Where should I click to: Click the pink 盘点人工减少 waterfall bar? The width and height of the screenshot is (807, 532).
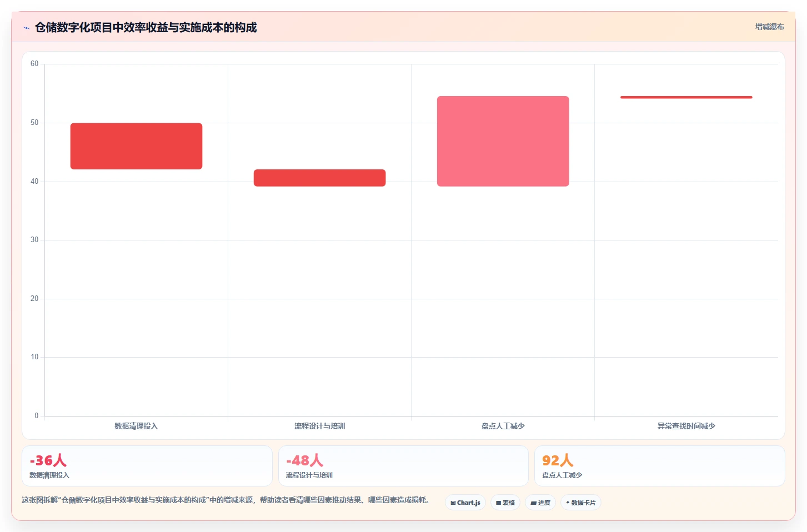coord(503,141)
